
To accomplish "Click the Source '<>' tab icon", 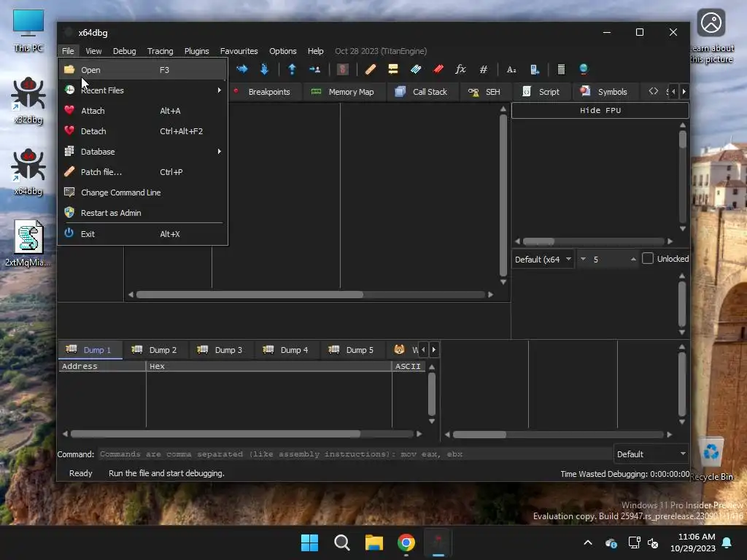I will click(654, 91).
